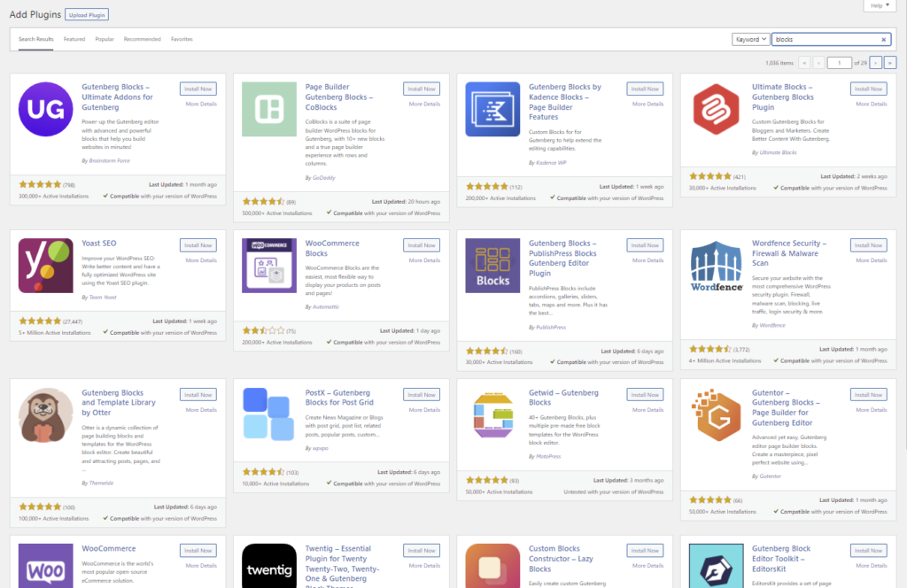Click the Brainstorm Force author link
Viewport: 907px width, 588px height.
point(110,161)
